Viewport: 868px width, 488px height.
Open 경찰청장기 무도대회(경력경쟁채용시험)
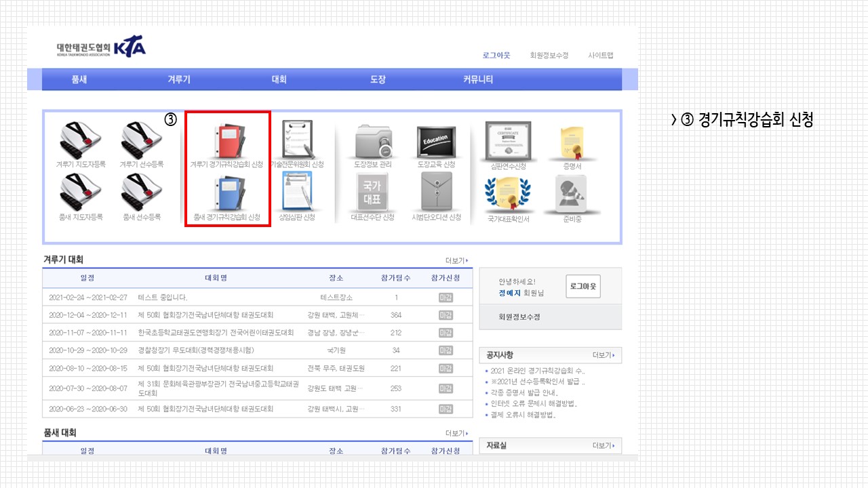click(x=196, y=350)
